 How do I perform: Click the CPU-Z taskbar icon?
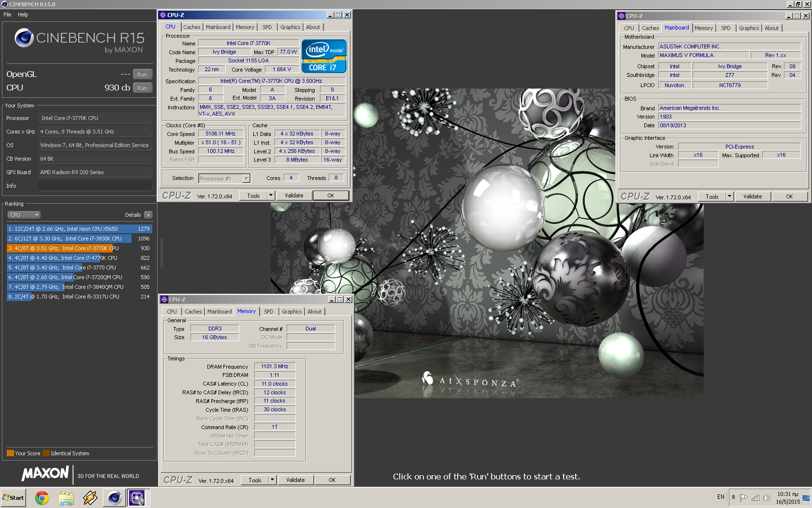(137, 497)
